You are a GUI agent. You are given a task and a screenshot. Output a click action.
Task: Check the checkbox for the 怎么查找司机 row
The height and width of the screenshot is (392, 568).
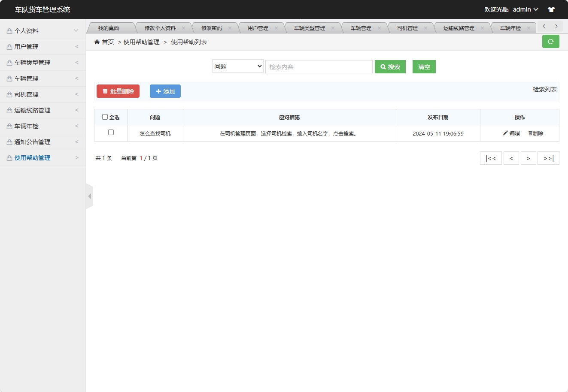[x=110, y=133]
